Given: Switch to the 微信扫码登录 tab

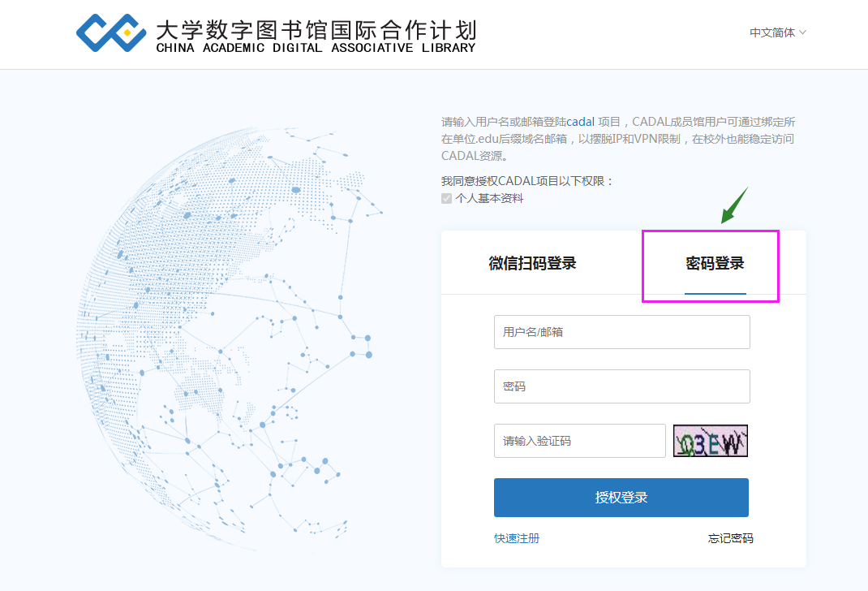Looking at the screenshot, I should (x=532, y=263).
